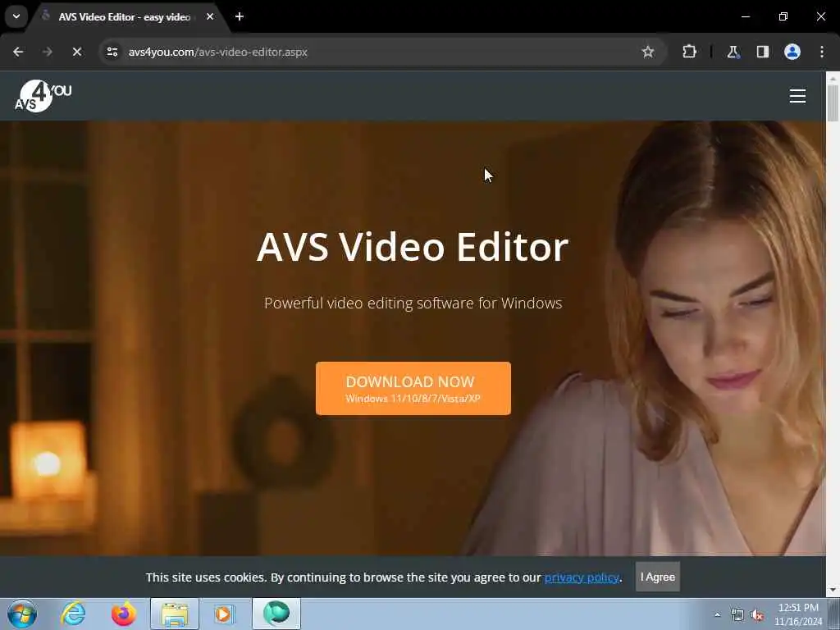Open Windows Explorer folder on taskbar
Viewport: 840px width, 630px height.
coord(175,614)
